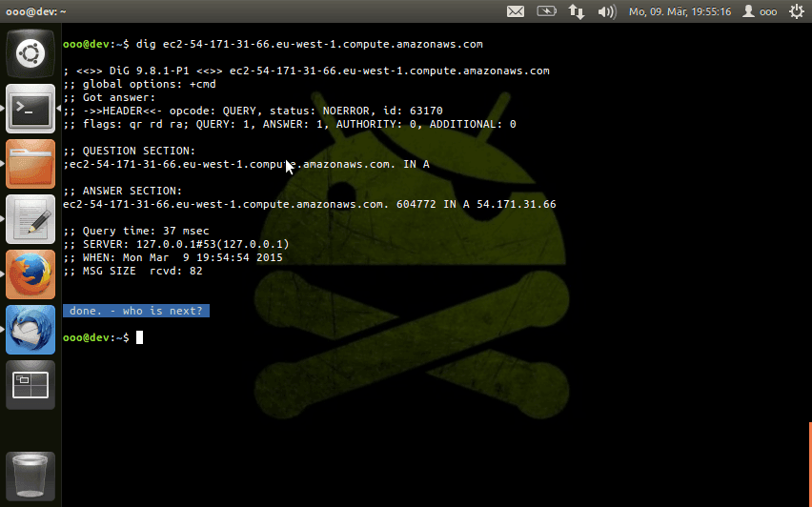Click the DiG 9.8.1-P1 version line
Viewport: 812px width, 507px height.
point(306,71)
